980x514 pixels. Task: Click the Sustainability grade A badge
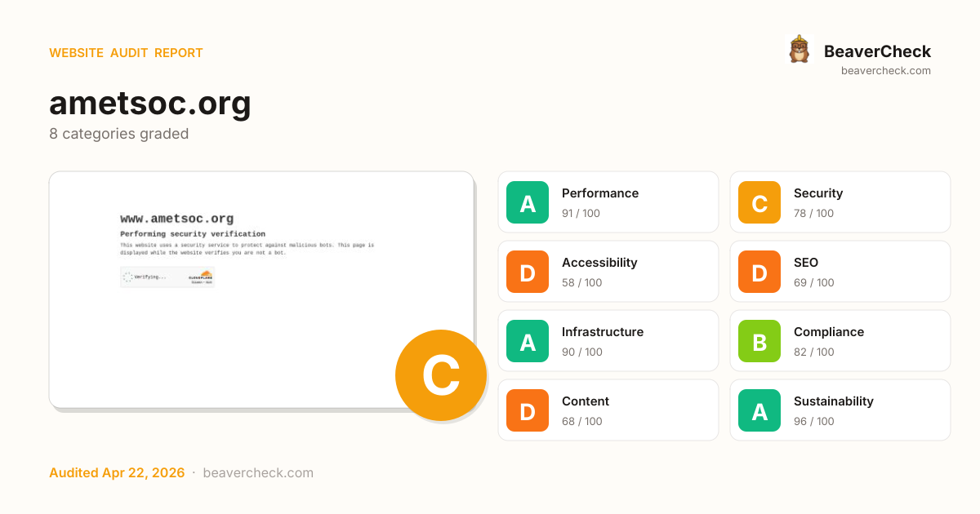[x=759, y=410]
